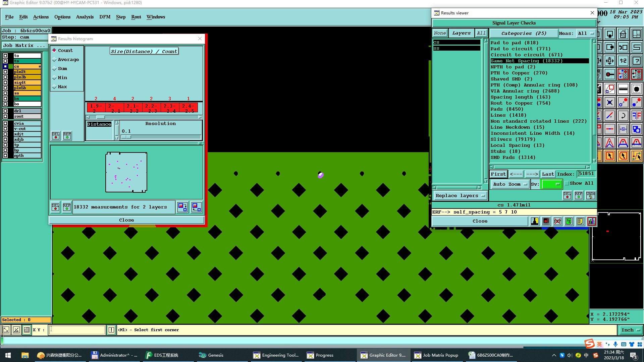Select the Slivers (79179) category

coord(513,139)
